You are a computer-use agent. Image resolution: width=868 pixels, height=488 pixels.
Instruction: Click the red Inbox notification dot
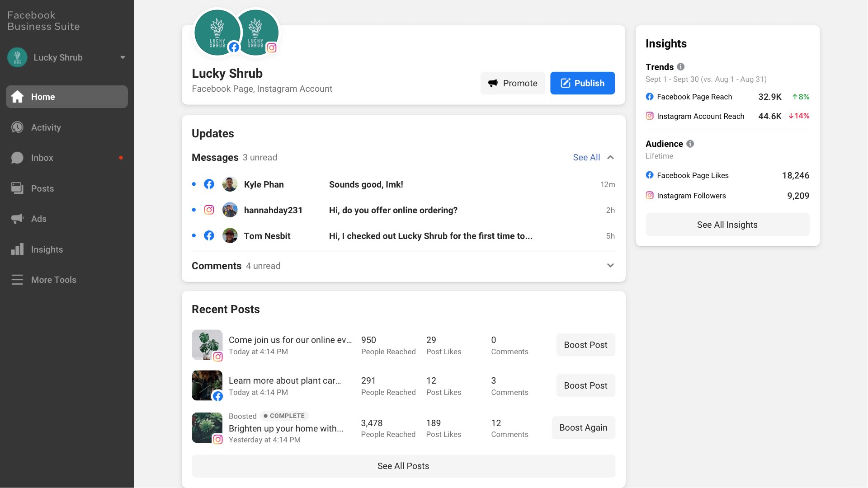[121, 158]
